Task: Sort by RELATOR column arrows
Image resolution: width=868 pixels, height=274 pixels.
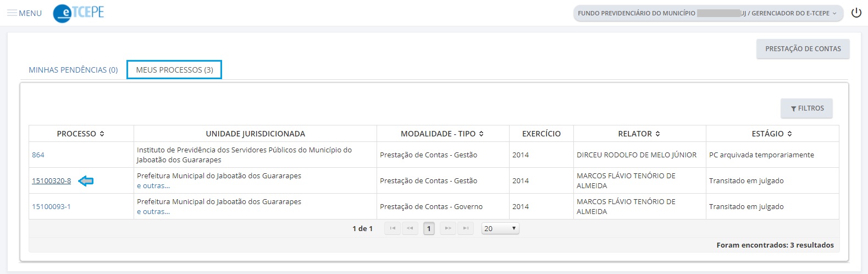Action: point(657,134)
